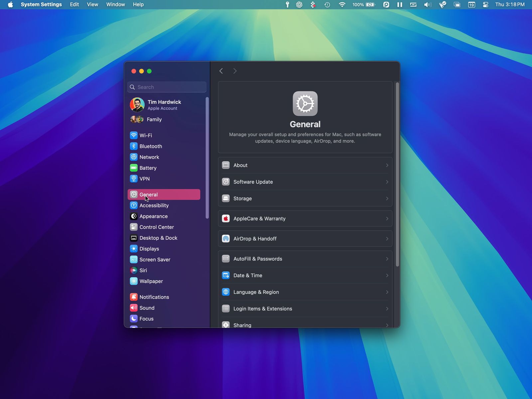Expand the About row chevron
Viewport: 532px width, 399px height.
387,165
